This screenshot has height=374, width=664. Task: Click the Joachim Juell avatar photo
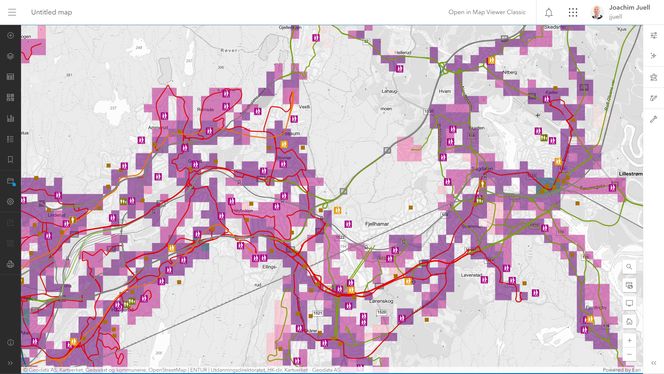pos(597,12)
